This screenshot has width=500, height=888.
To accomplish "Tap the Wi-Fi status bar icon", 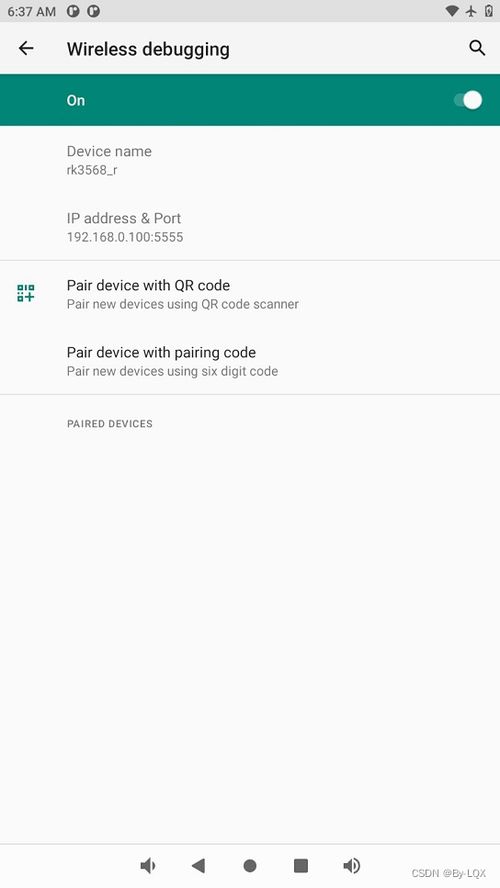I will pyautogui.click(x=452, y=11).
